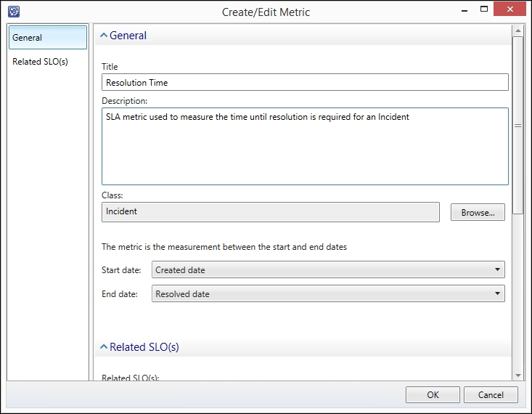Click the Related SLO(s) section heading

(x=144, y=346)
